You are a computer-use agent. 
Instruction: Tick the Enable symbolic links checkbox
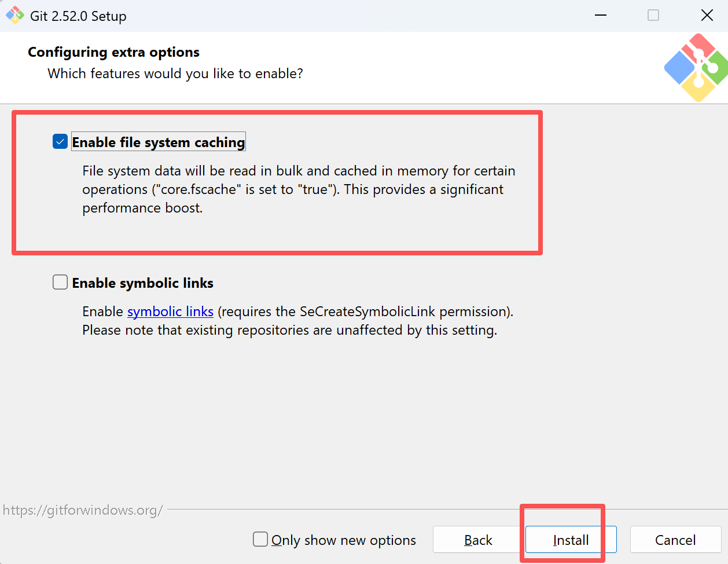tap(60, 283)
